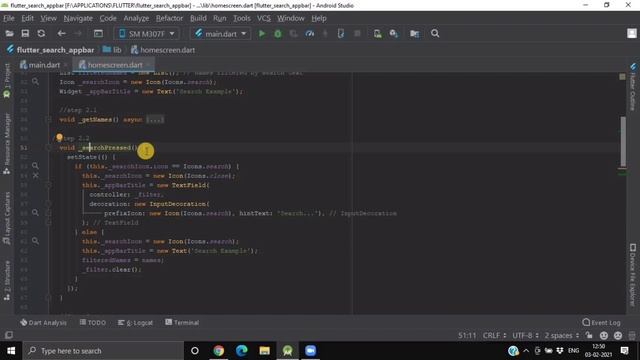The width and height of the screenshot is (640, 360).
Task: Toggle the Layout Captures side panel
Action: tap(7, 218)
